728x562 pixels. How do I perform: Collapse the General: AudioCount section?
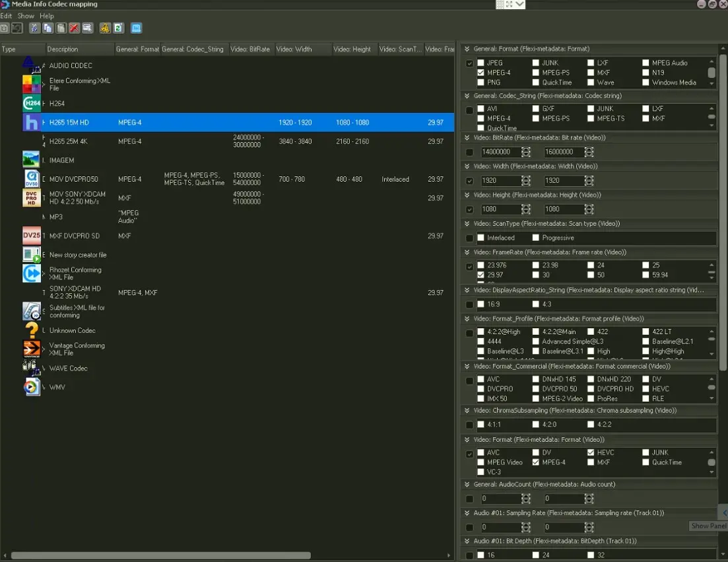coord(467,485)
